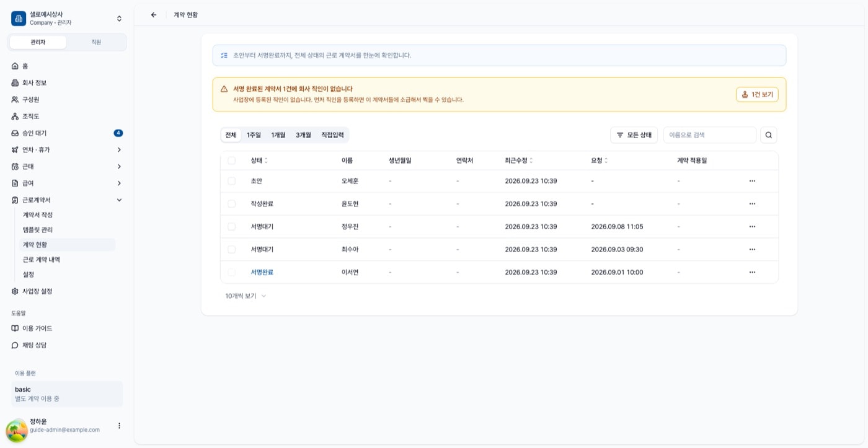868x448 pixels.
Task: Open the 모든 상태 filter dropdown
Action: coord(634,135)
